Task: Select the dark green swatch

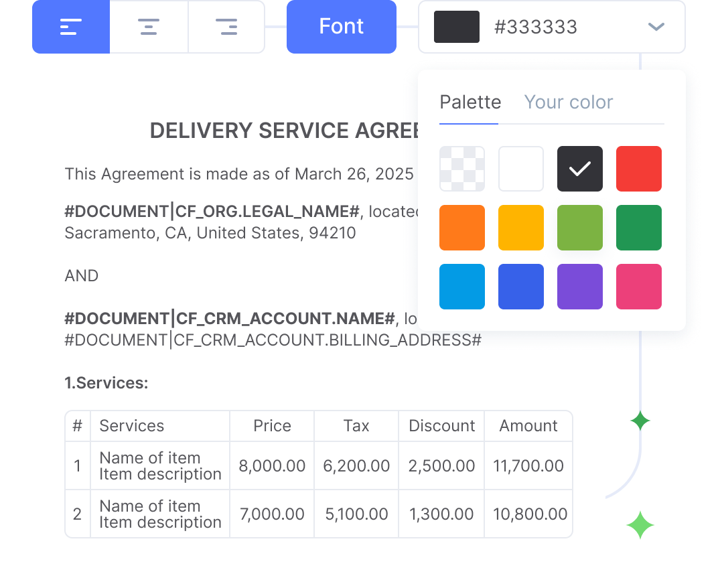Action: (639, 228)
